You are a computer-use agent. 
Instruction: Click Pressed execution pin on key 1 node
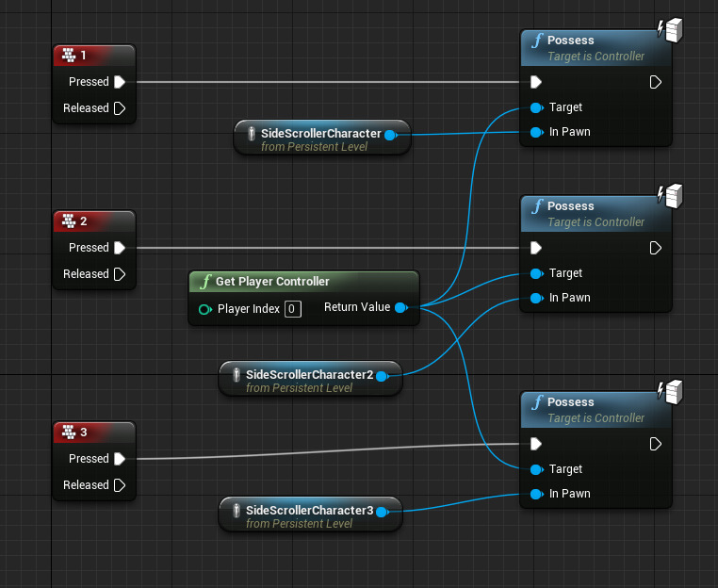(120, 82)
